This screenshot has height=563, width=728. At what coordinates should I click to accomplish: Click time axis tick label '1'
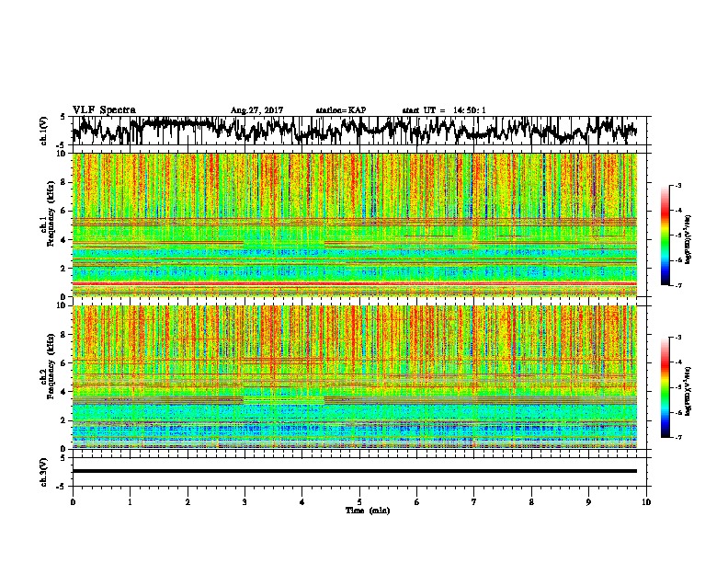click(x=130, y=501)
